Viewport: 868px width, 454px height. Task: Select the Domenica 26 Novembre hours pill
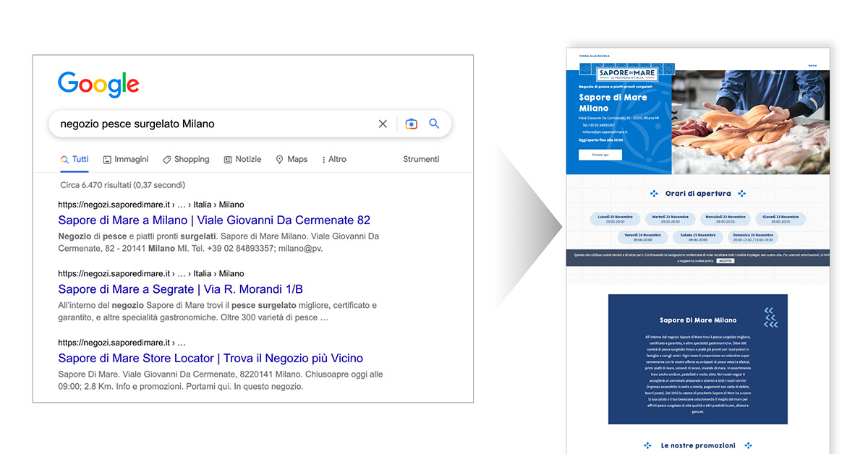click(753, 237)
